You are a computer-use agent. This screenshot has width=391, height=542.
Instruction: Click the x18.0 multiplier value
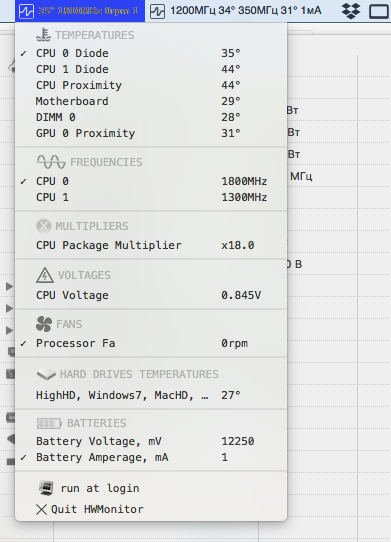click(238, 245)
